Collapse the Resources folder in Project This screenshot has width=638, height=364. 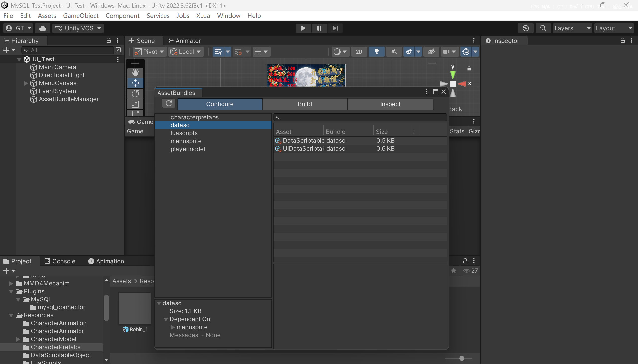11,315
